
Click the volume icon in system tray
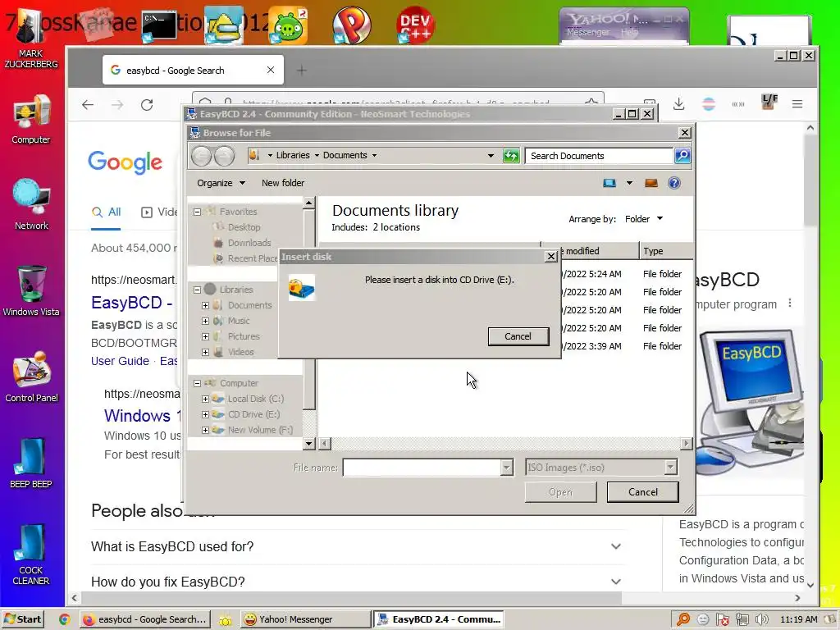(x=761, y=619)
